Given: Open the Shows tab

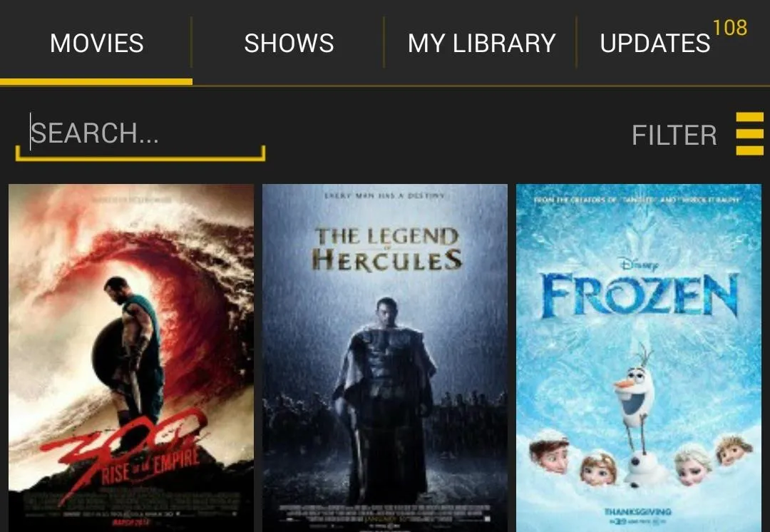Looking at the screenshot, I should pos(289,44).
